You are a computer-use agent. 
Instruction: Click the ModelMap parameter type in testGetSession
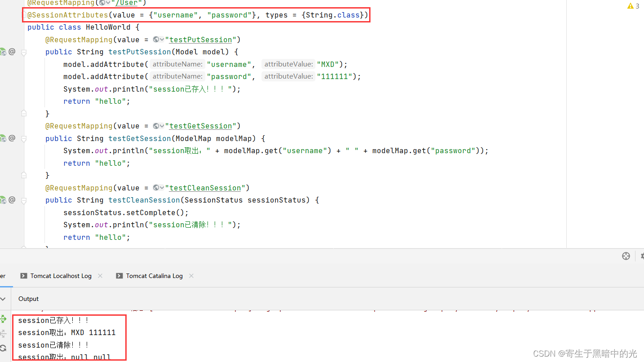pos(194,138)
